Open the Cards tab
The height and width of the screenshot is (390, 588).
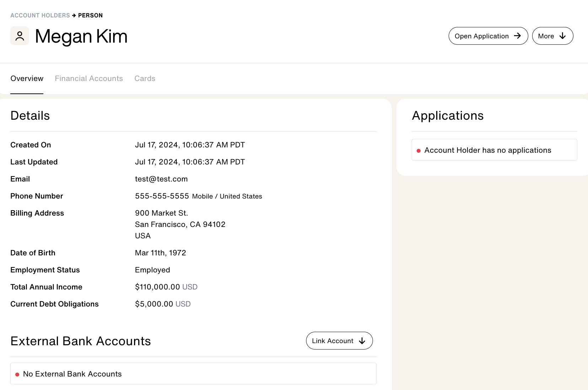[x=145, y=78]
